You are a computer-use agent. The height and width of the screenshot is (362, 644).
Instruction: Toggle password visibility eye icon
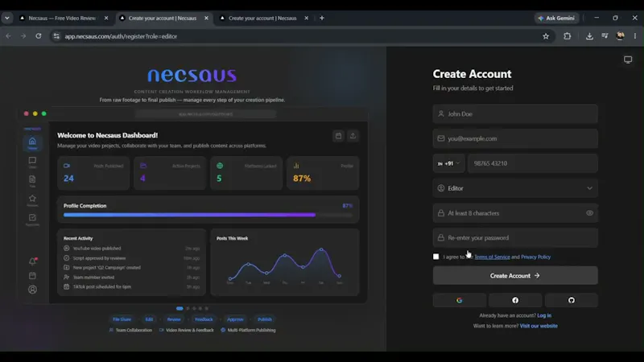[589, 213]
